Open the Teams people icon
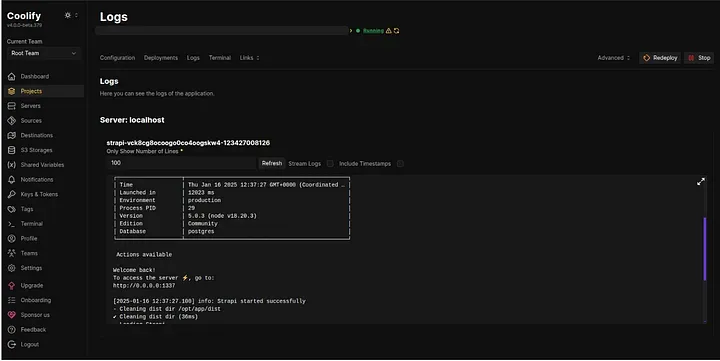Image resolution: width=720 pixels, height=361 pixels. pos(12,253)
